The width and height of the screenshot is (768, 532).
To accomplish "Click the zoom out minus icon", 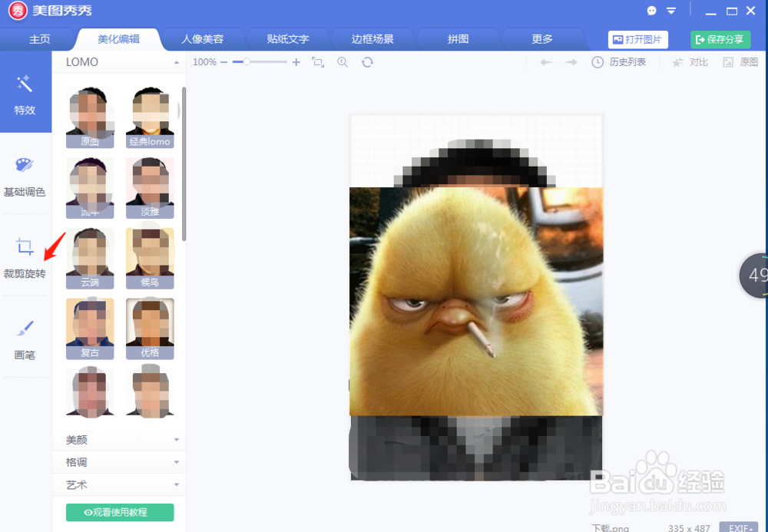I will 223,62.
